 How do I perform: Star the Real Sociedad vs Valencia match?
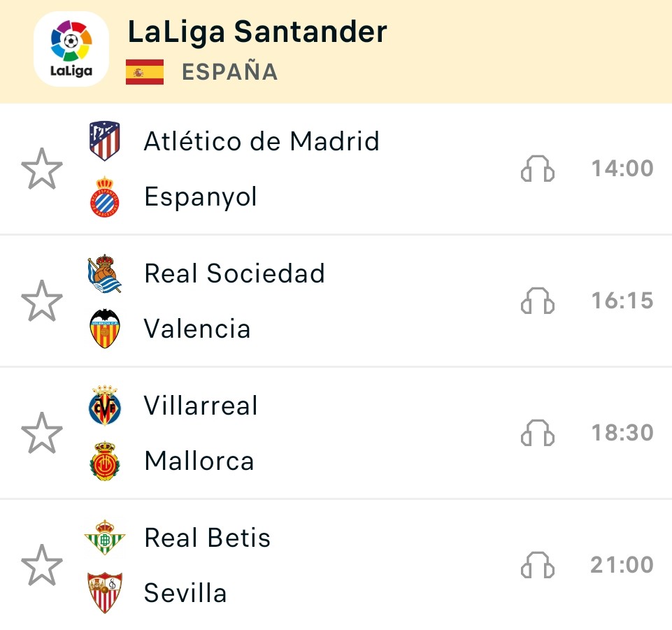(42, 301)
